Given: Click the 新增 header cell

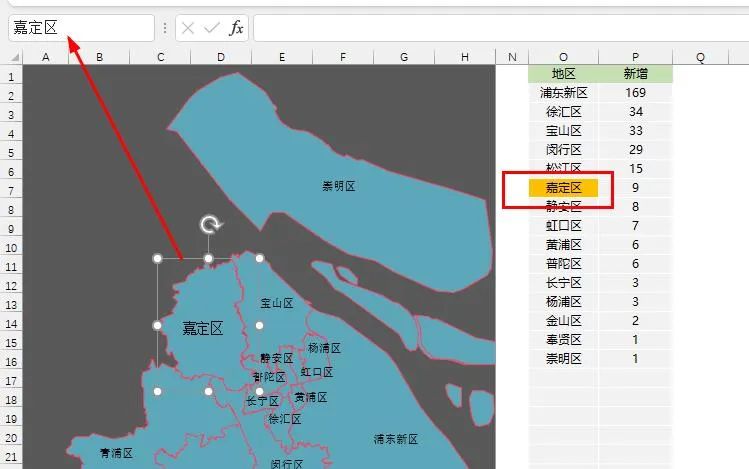Looking at the screenshot, I should click(635, 74).
